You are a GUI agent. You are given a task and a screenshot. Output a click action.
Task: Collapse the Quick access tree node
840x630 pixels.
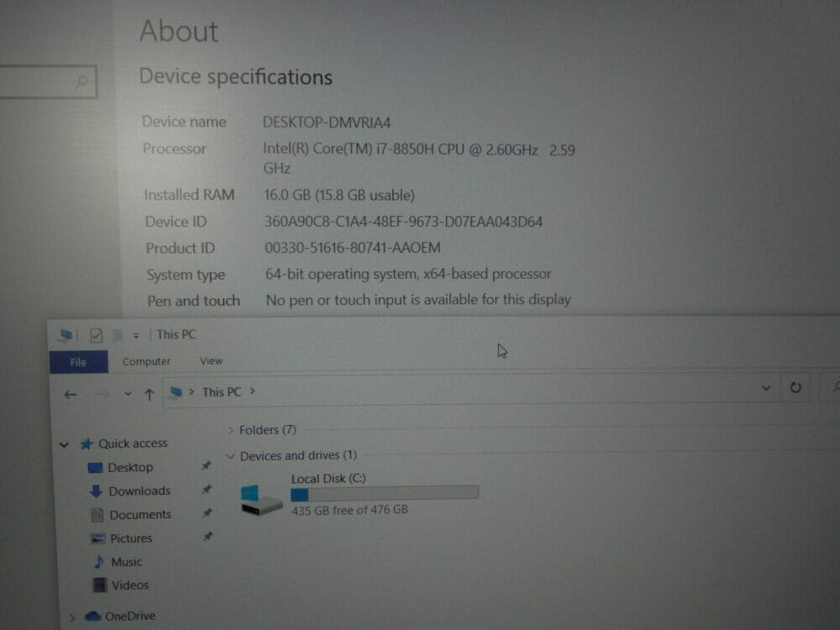[64, 444]
